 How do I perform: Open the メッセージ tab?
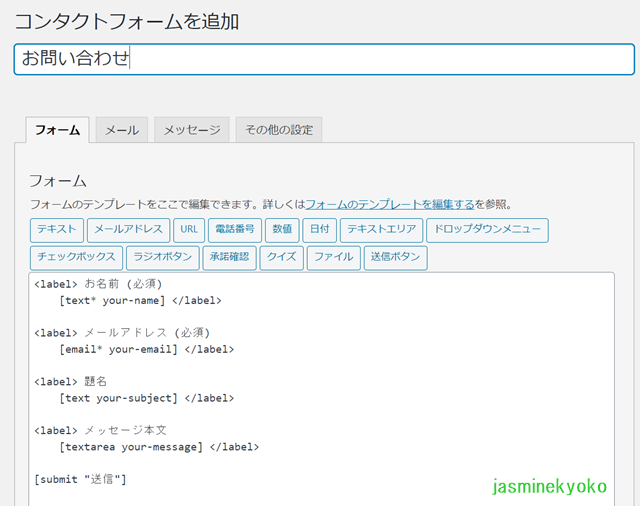[x=192, y=130]
